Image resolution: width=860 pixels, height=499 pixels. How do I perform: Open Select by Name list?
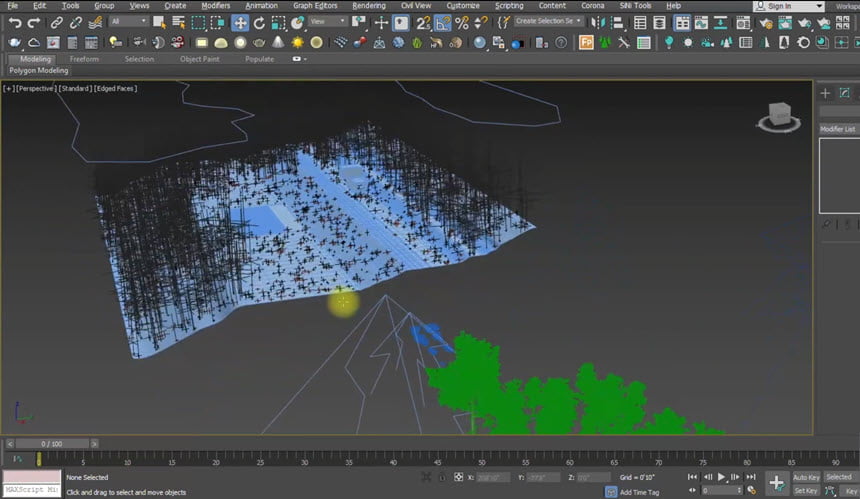(x=178, y=23)
